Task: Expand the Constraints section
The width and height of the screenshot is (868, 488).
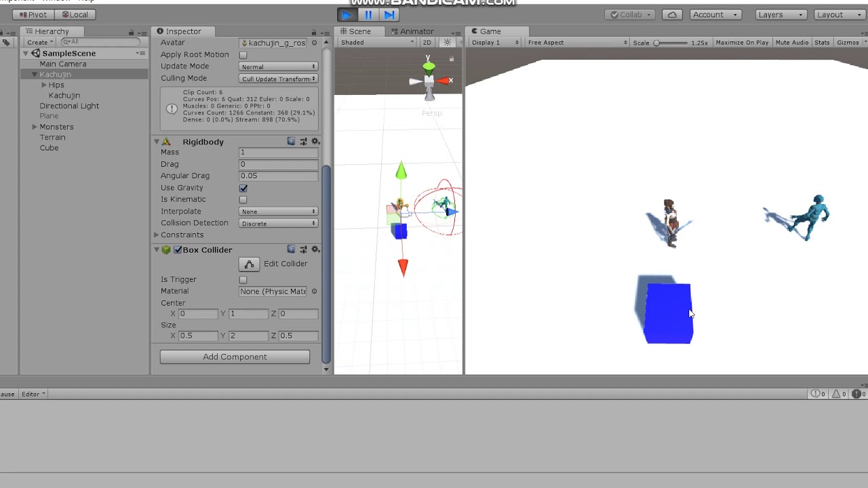Action: coord(157,235)
